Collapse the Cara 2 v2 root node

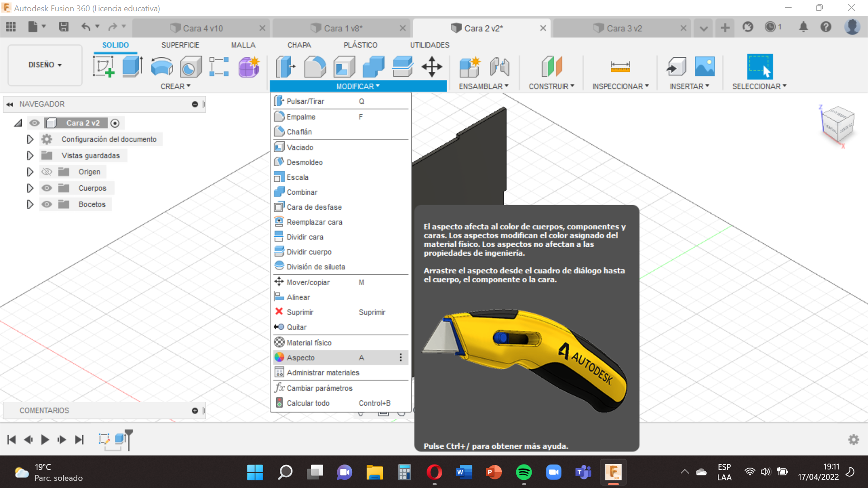[x=18, y=123]
